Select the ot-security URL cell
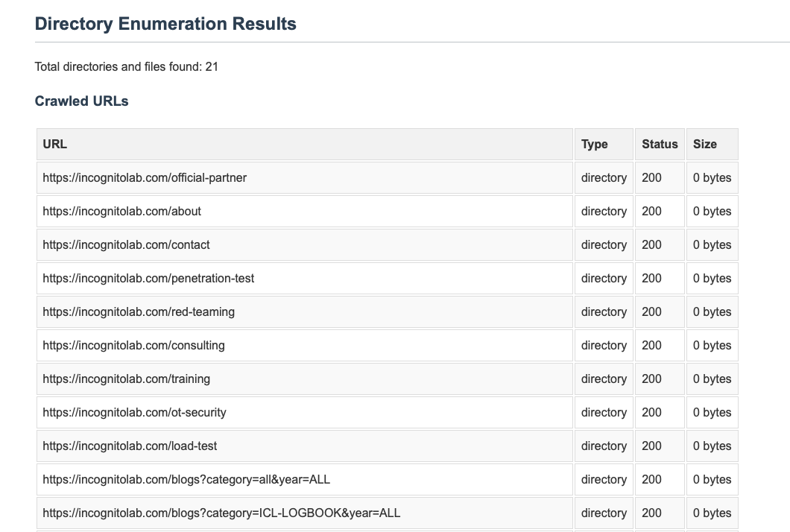This screenshot has height=532, width=790. (305, 412)
